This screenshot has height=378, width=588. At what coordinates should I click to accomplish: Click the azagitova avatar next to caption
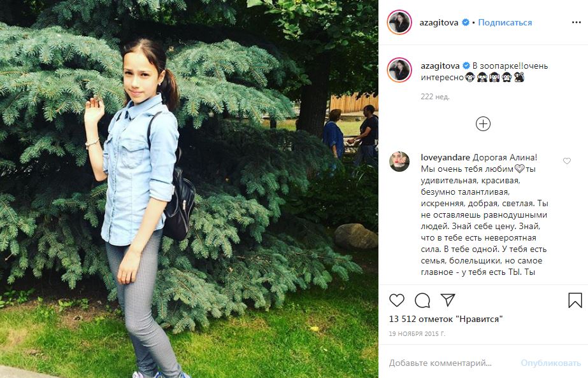[x=399, y=69]
